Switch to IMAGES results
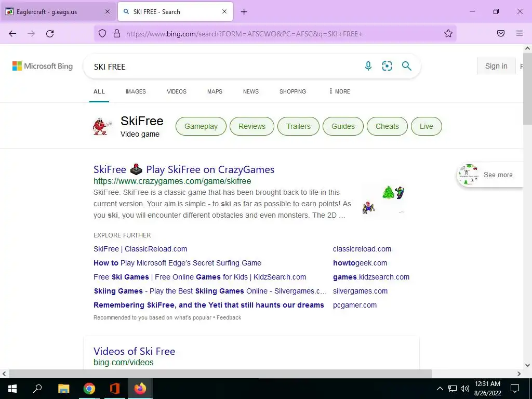The height and width of the screenshot is (399, 532). point(136,91)
